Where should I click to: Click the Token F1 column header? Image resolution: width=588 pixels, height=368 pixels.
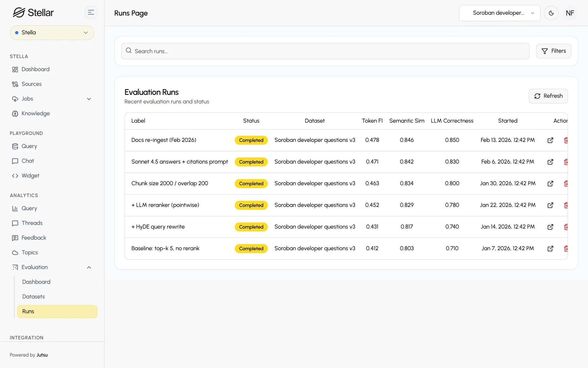coord(372,121)
